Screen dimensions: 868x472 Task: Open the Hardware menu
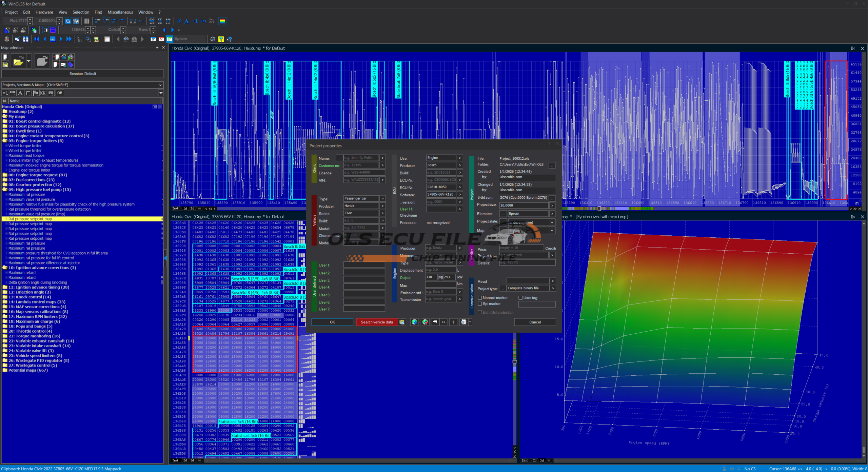tap(44, 12)
